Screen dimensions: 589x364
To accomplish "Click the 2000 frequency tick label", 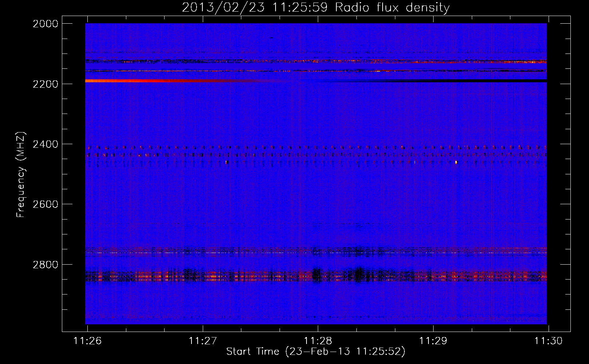I will coord(46,24).
